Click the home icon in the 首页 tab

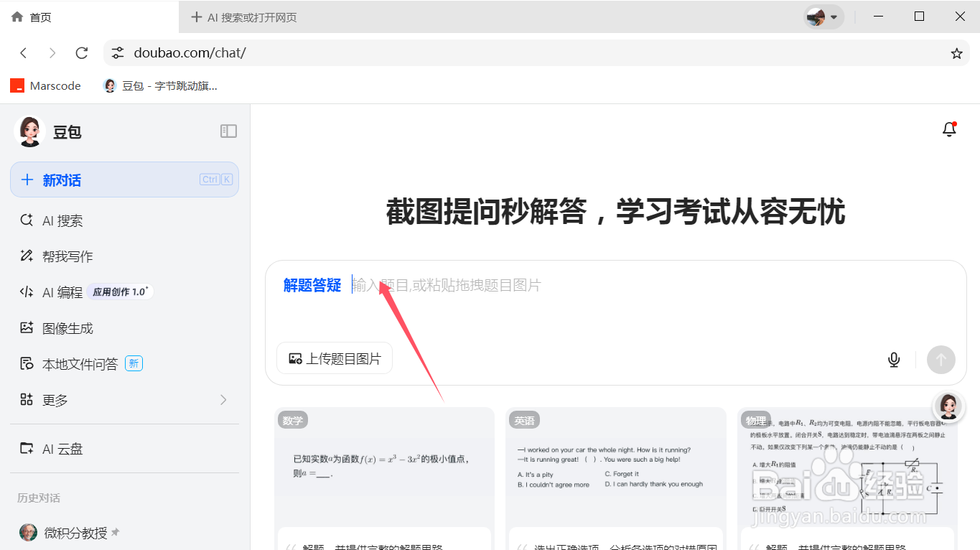(x=17, y=17)
